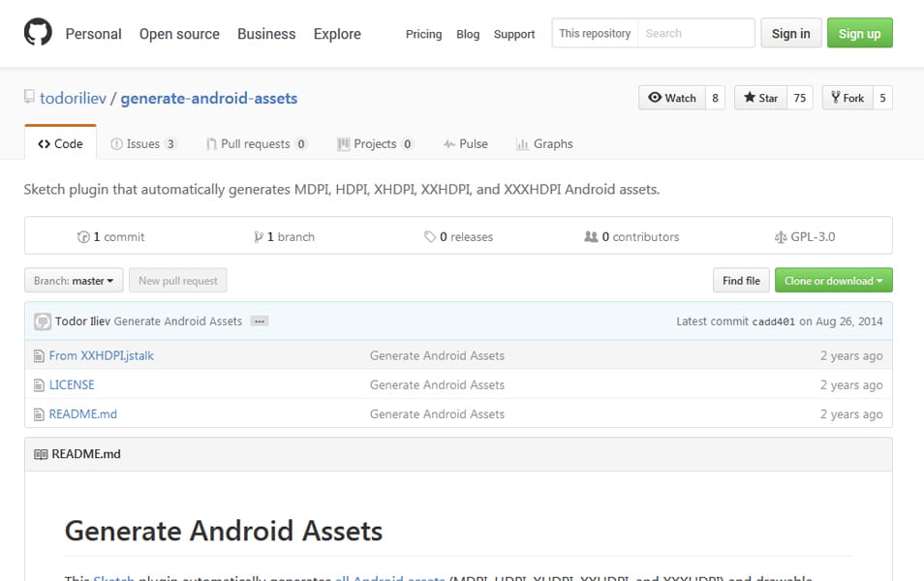Click the New pull request button
924x581 pixels.
coord(178,281)
